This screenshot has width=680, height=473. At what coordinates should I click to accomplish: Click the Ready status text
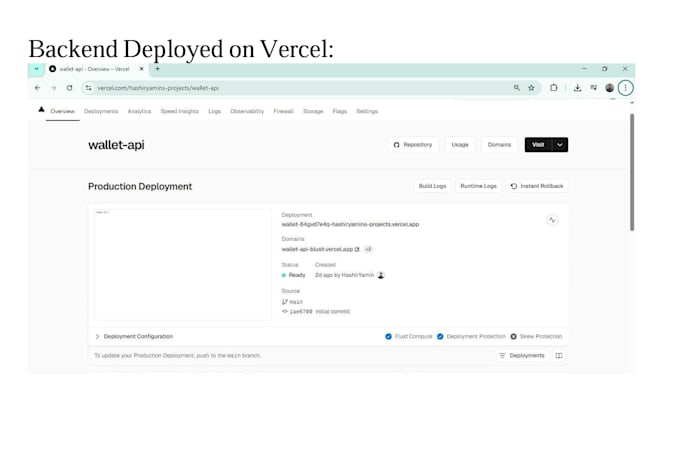(297, 275)
